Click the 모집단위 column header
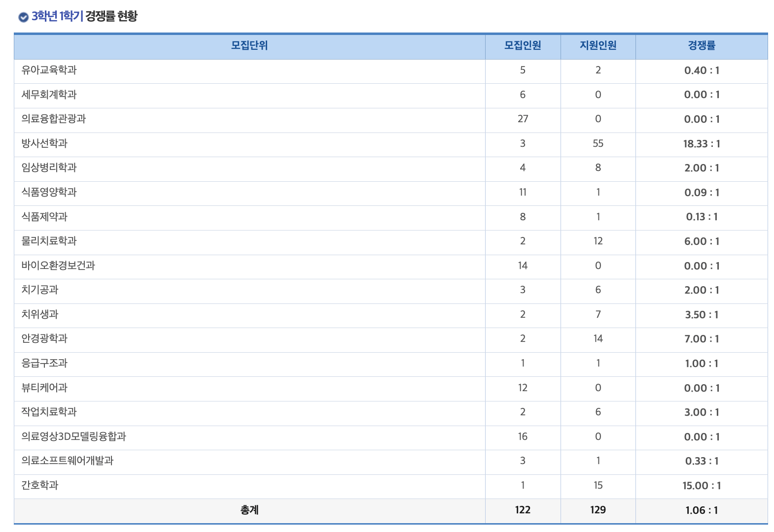Image resolution: width=774 pixels, height=532 pixels. 249,46
